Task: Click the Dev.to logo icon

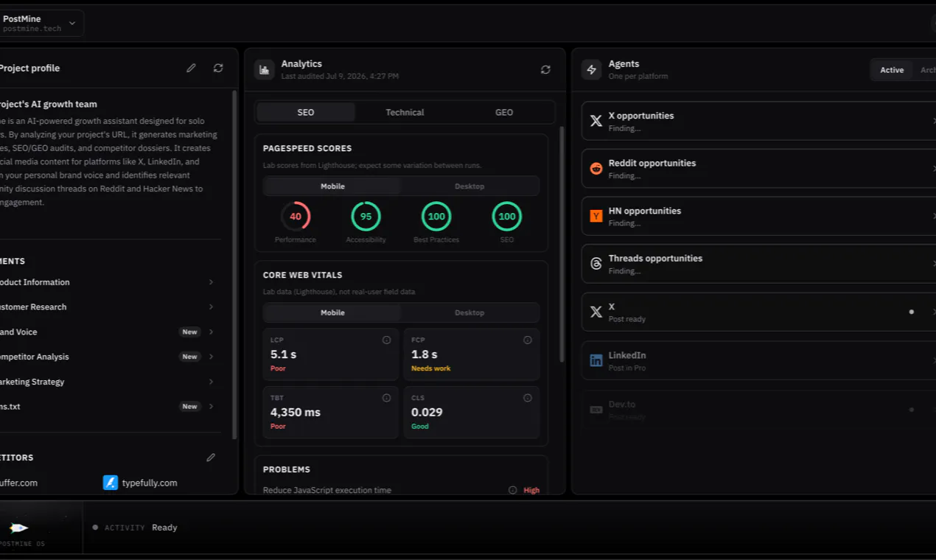Action: (x=596, y=409)
